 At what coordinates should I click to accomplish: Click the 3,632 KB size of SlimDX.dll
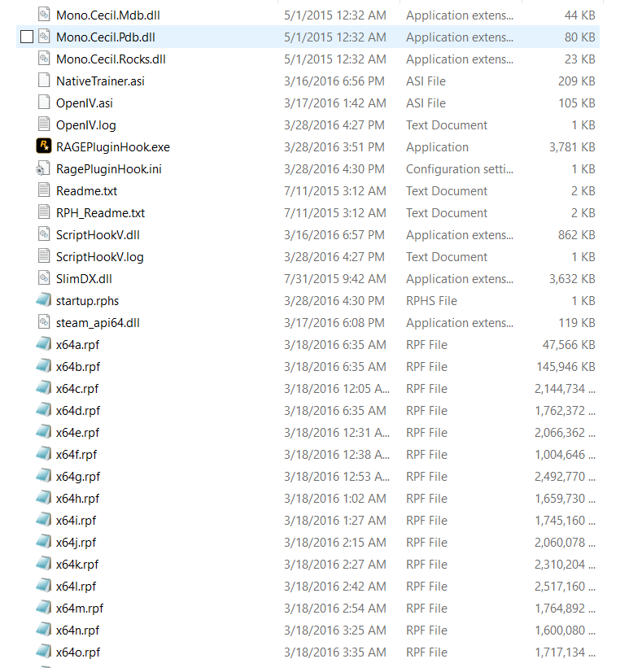(572, 279)
